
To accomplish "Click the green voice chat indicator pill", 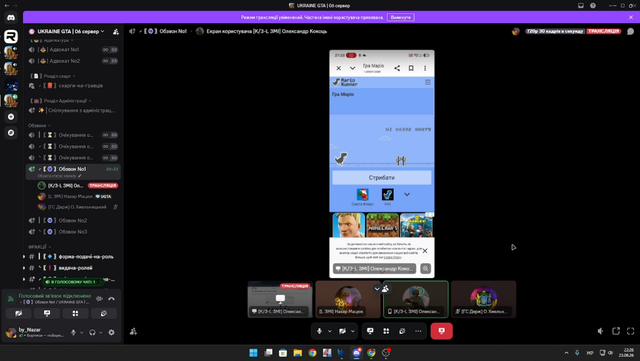I will tap(73, 282).
